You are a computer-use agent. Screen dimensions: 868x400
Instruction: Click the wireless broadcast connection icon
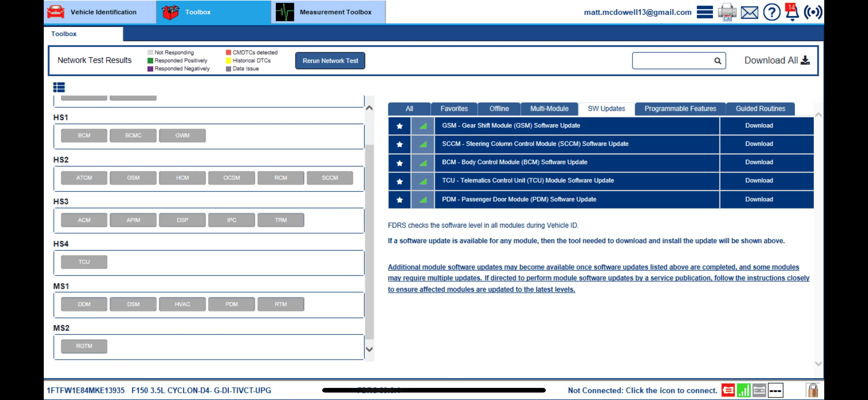[813, 12]
